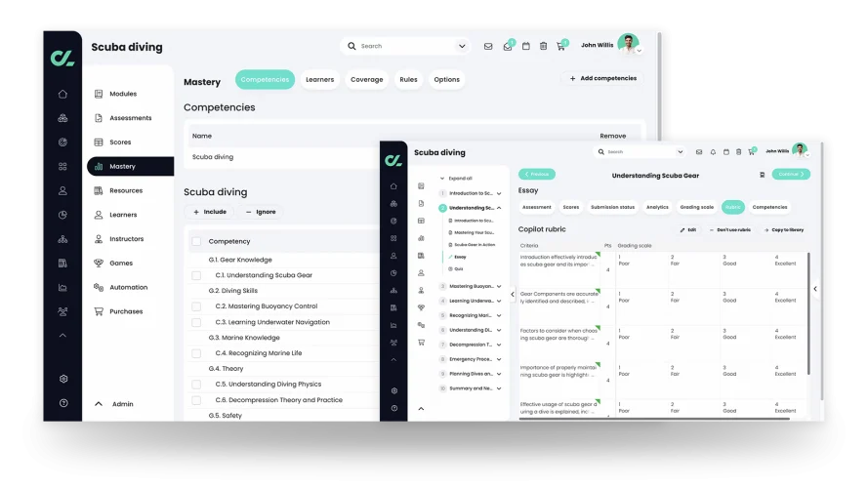Open settings gear in the left dark rail
The height and width of the screenshot is (488, 868).
62,379
